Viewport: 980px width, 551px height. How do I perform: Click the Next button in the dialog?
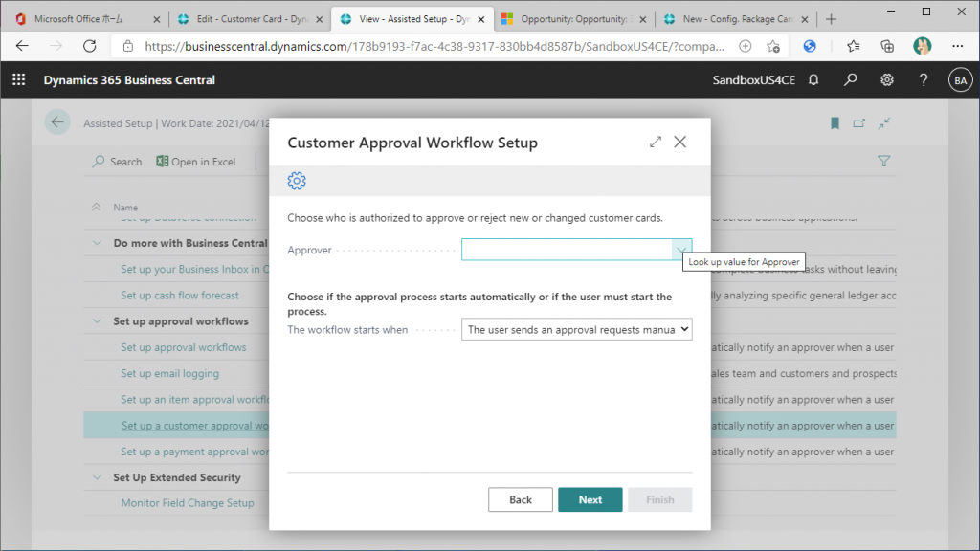(590, 499)
